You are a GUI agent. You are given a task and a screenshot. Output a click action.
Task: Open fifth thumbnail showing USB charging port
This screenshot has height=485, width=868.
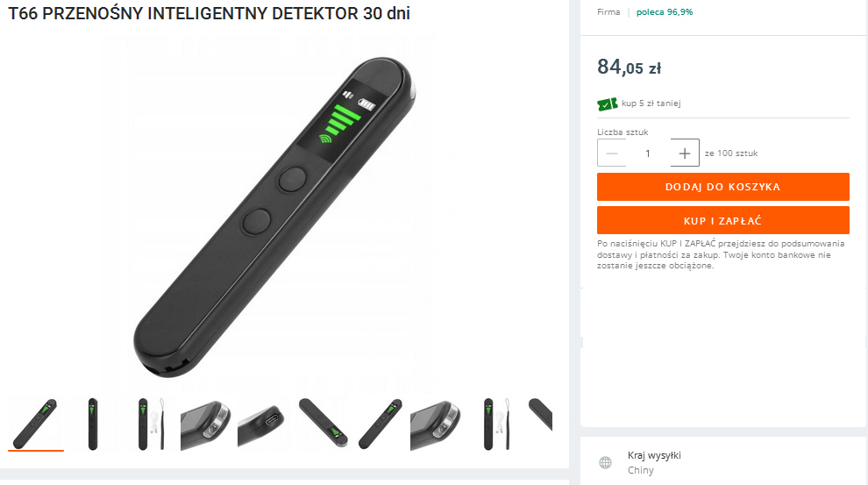pyautogui.click(x=263, y=424)
